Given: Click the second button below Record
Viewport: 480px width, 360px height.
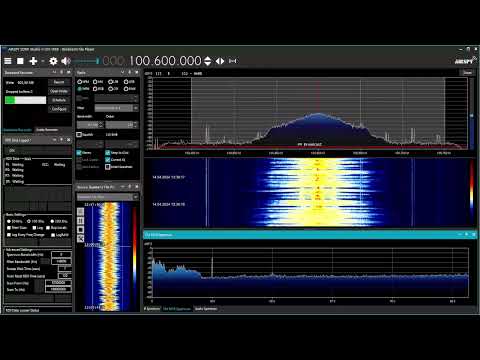Looking at the screenshot, I should [59, 91].
